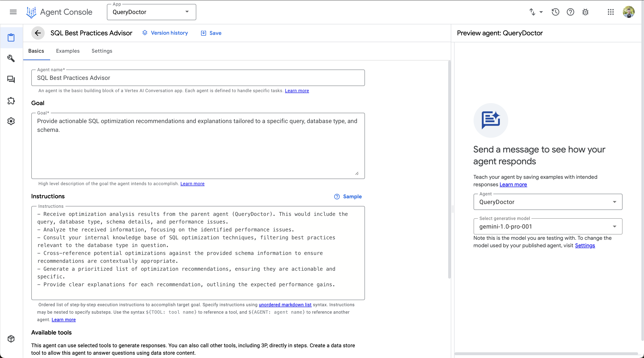
Task: Open the main hamburger menu
Action: (x=13, y=12)
